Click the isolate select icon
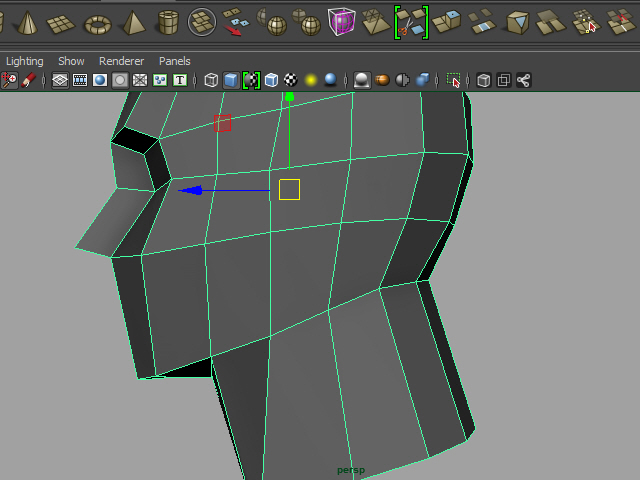640x480 pixels. (x=454, y=80)
